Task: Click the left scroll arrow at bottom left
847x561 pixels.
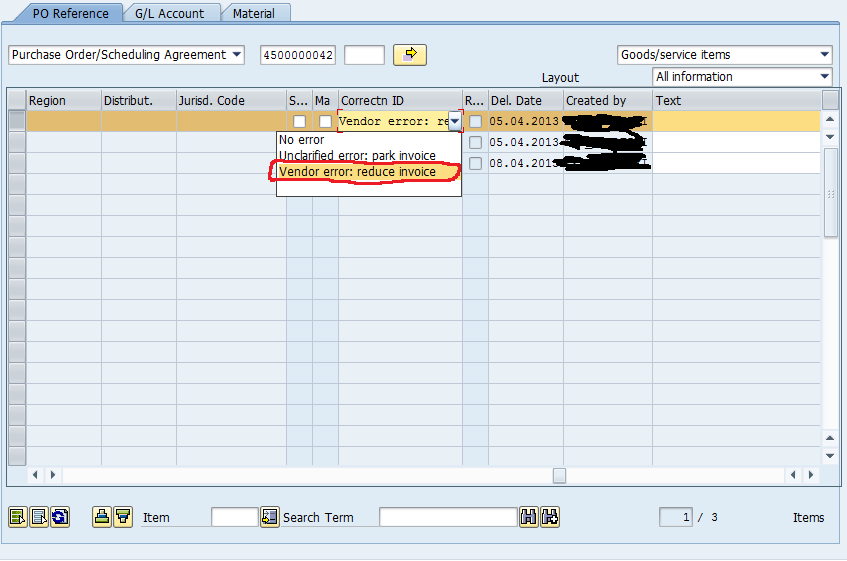Action: 35,475
